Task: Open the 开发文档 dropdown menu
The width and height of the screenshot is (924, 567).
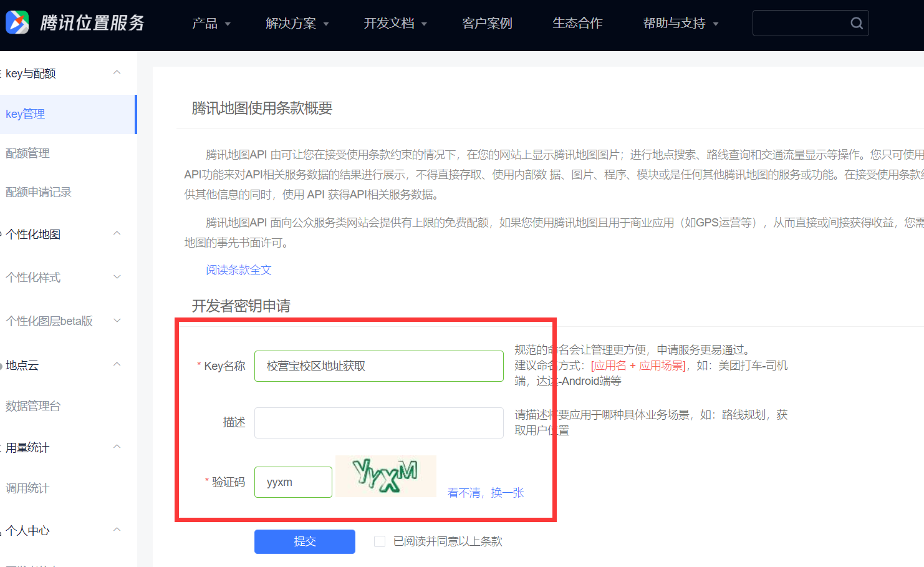Action: (395, 23)
